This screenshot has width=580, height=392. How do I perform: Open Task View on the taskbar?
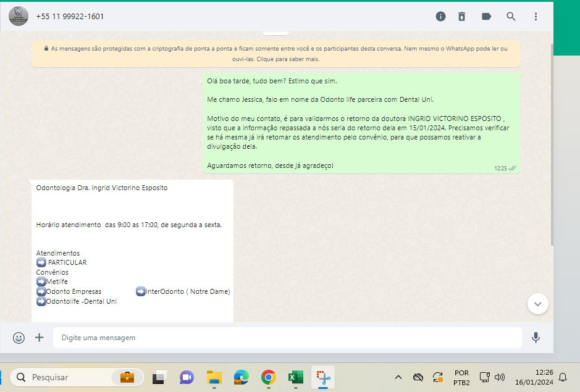[159, 377]
